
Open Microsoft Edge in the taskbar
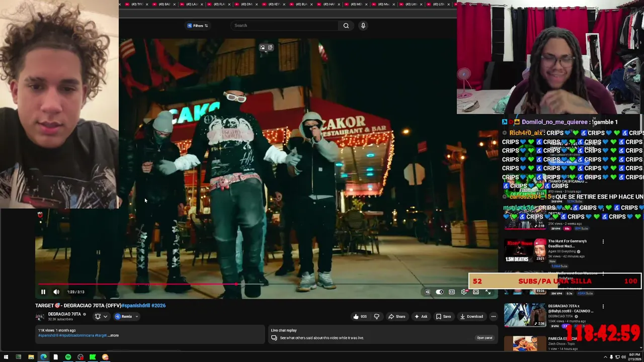[x=43, y=357]
